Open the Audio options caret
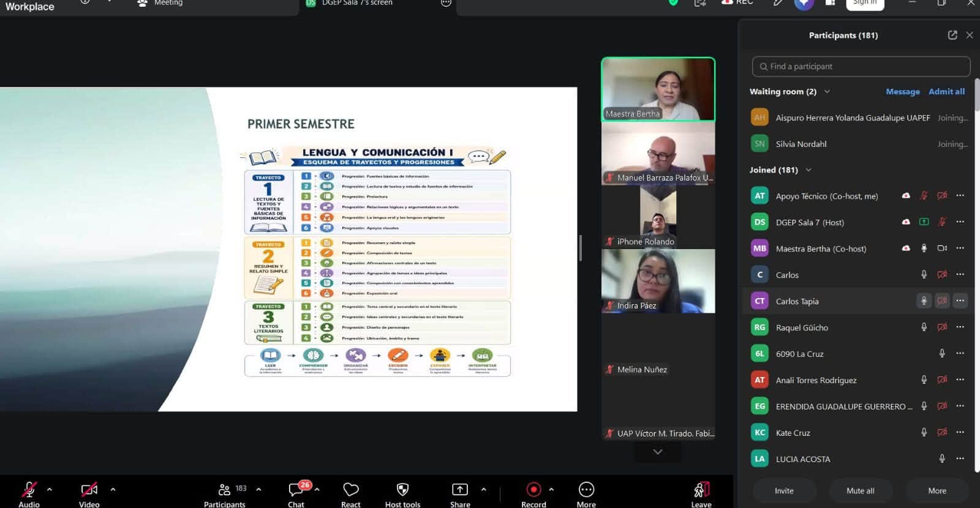Image resolution: width=980 pixels, height=508 pixels. coord(50,489)
